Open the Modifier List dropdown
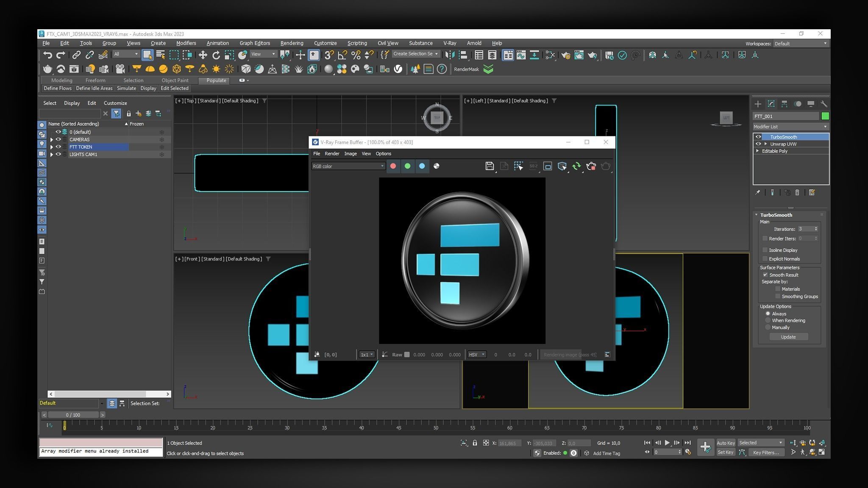Image resolution: width=868 pixels, height=488 pixels. [x=790, y=127]
